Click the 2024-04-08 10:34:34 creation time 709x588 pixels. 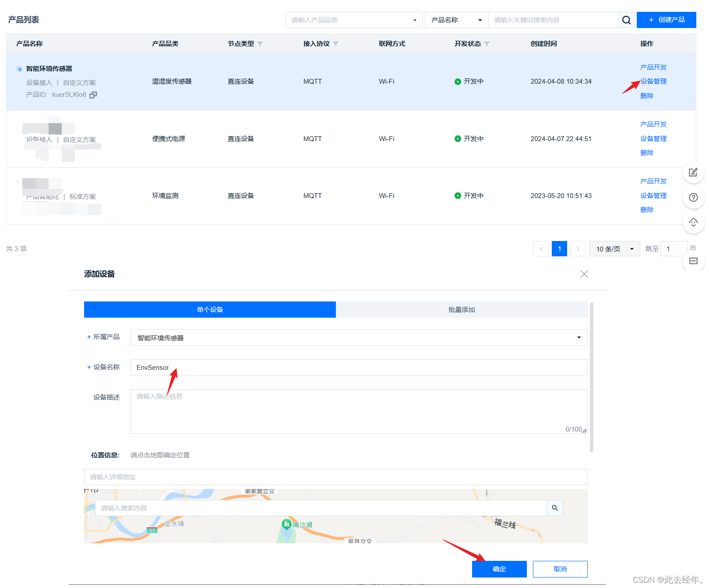pyautogui.click(x=561, y=81)
